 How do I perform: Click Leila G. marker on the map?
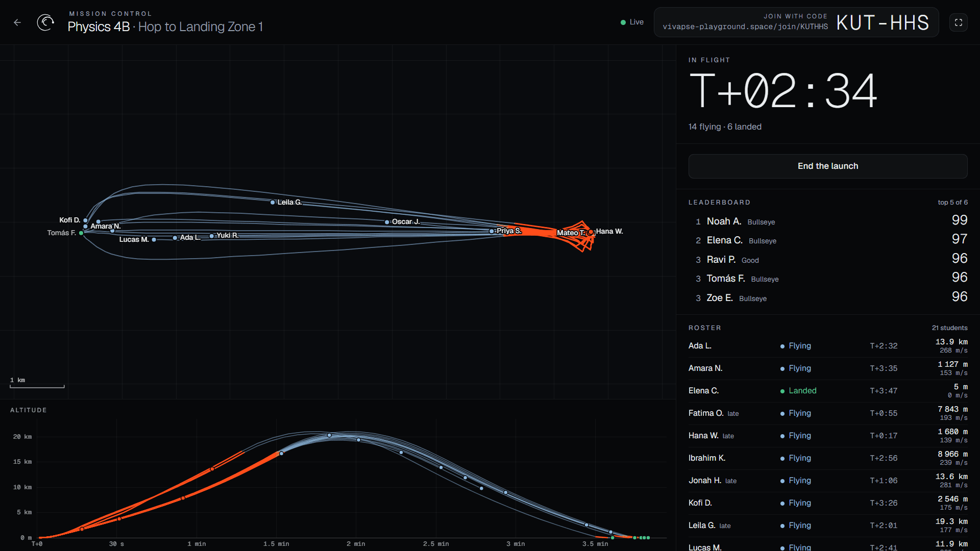click(273, 203)
